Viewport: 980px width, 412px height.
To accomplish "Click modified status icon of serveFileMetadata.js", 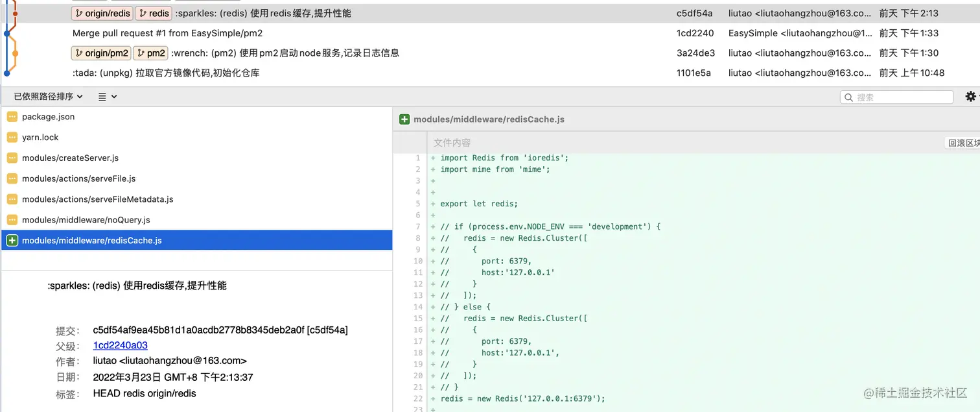I will (12, 199).
